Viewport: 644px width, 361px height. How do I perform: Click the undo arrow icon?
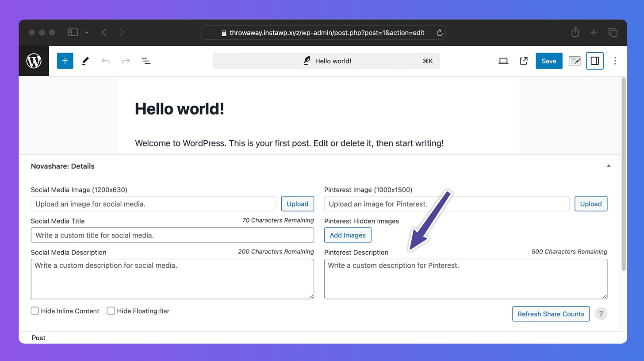click(x=105, y=61)
